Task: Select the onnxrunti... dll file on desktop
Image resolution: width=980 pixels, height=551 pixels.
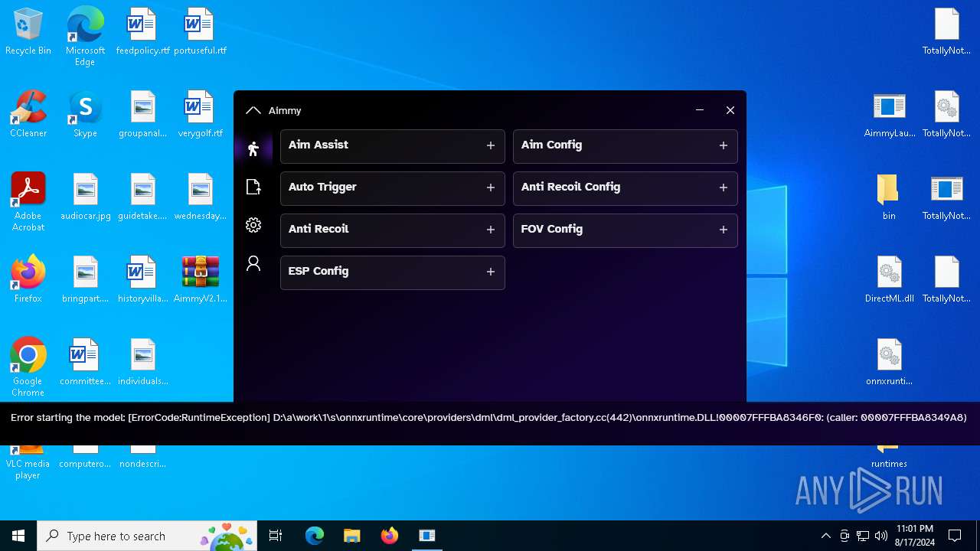Action: [889, 363]
